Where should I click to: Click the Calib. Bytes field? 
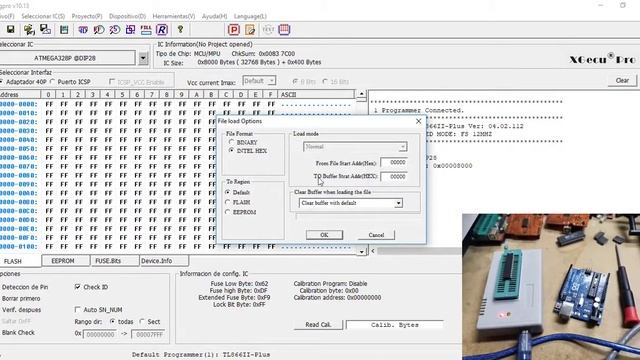[394, 325]
